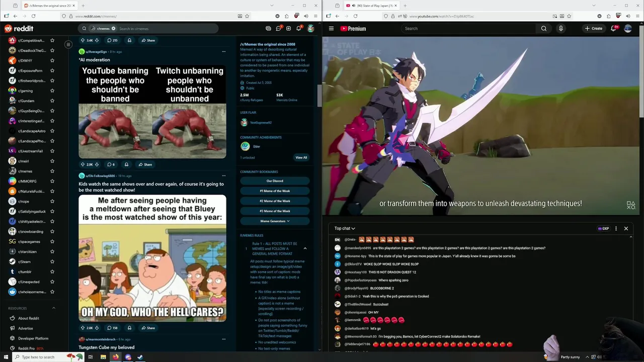
Task: Open new tab in YouTube window
Action: coord(405,6)
